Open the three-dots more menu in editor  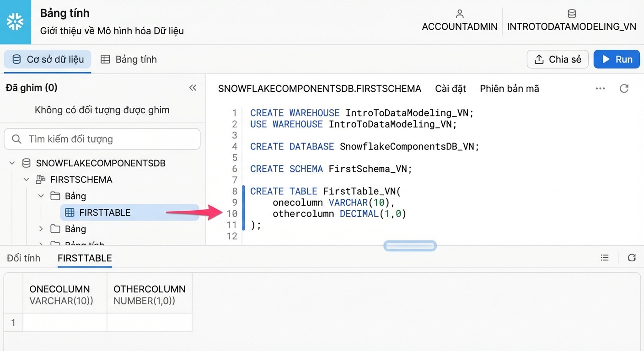point(600,89)
